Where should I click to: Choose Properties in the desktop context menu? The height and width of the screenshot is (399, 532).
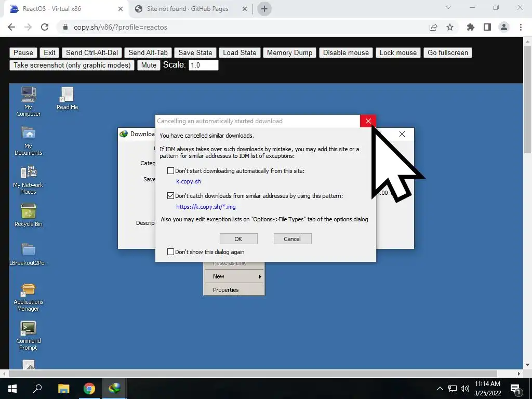(x=234, y=290)
